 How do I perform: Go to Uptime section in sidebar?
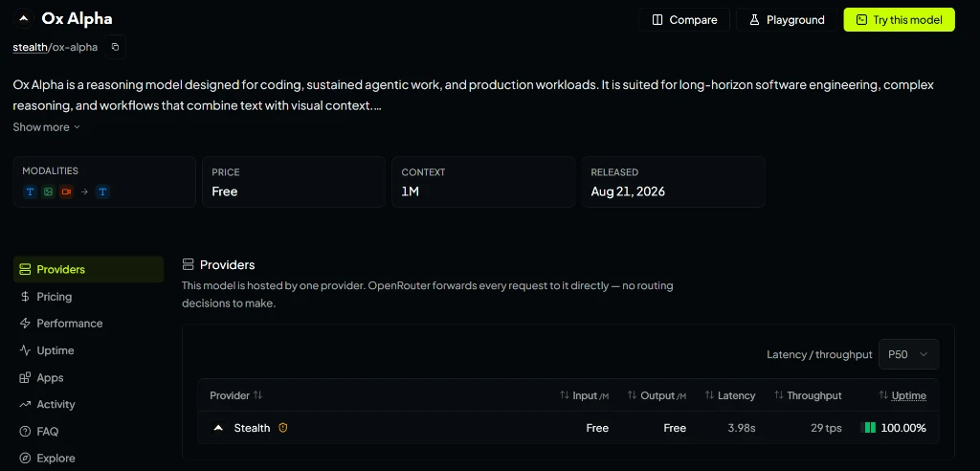click(x=88, y=350)
